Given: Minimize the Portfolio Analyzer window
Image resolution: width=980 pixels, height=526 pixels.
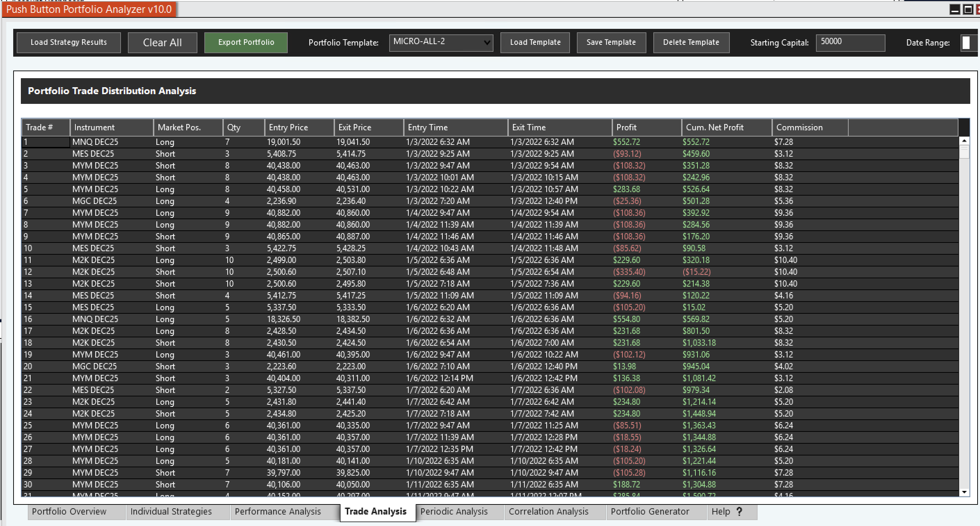Looking at the screenshot, I should pos(955,9).
